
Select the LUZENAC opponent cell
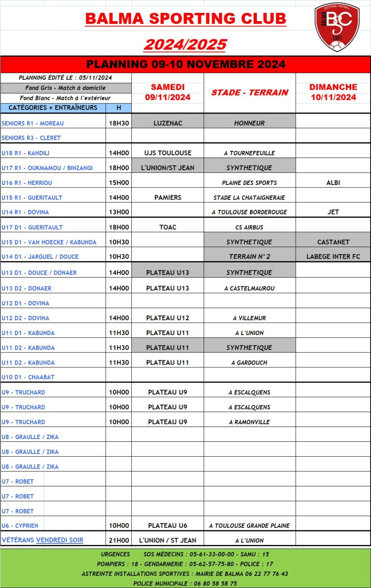167,123
